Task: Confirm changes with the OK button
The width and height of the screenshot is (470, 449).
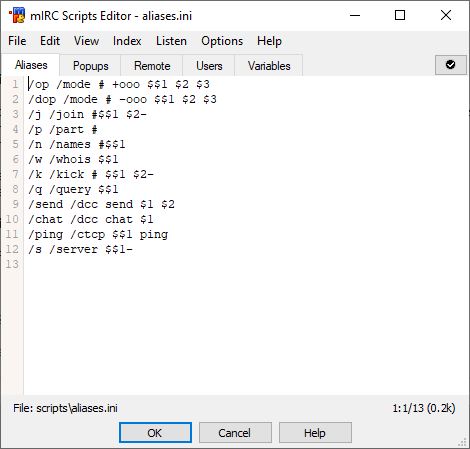Action: tap(155, 433)
